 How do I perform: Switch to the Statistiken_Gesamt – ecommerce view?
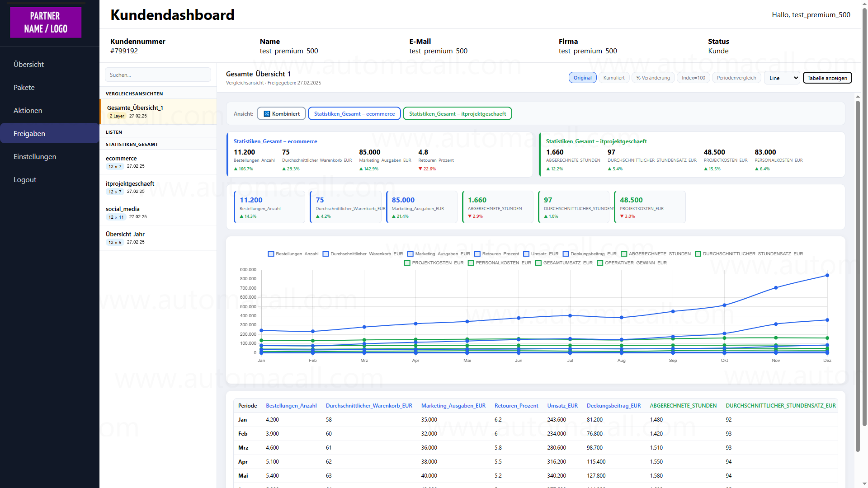click(x=354, y=113)
